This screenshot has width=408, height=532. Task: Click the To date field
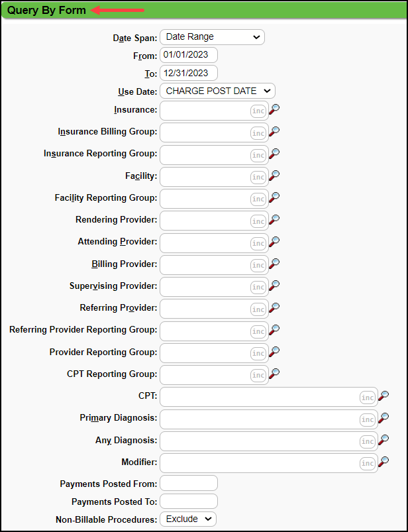tap(189, 73)
